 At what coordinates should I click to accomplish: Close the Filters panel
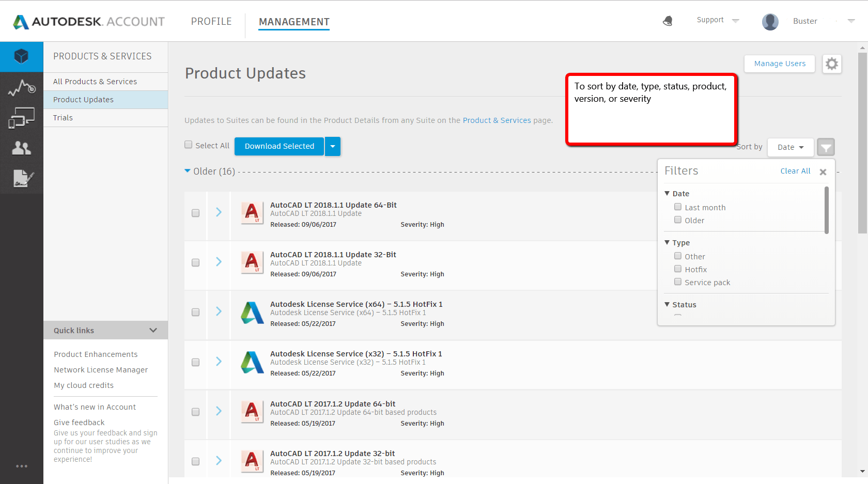point(823,172)
